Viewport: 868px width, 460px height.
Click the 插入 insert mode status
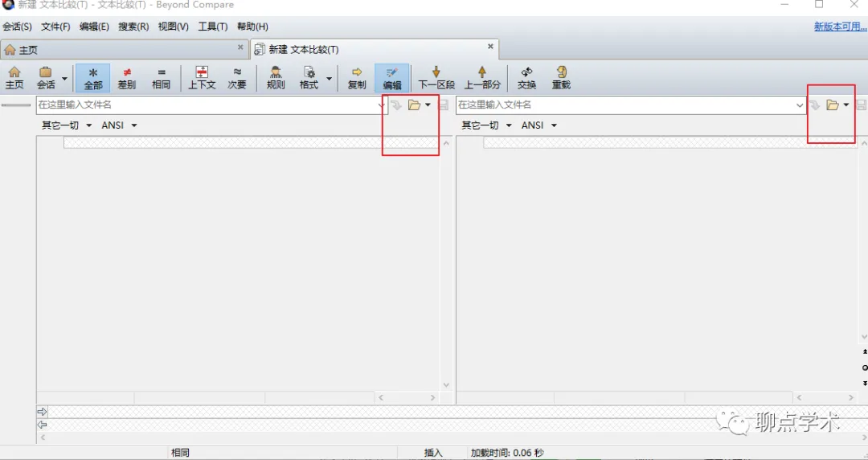point(433,453)
